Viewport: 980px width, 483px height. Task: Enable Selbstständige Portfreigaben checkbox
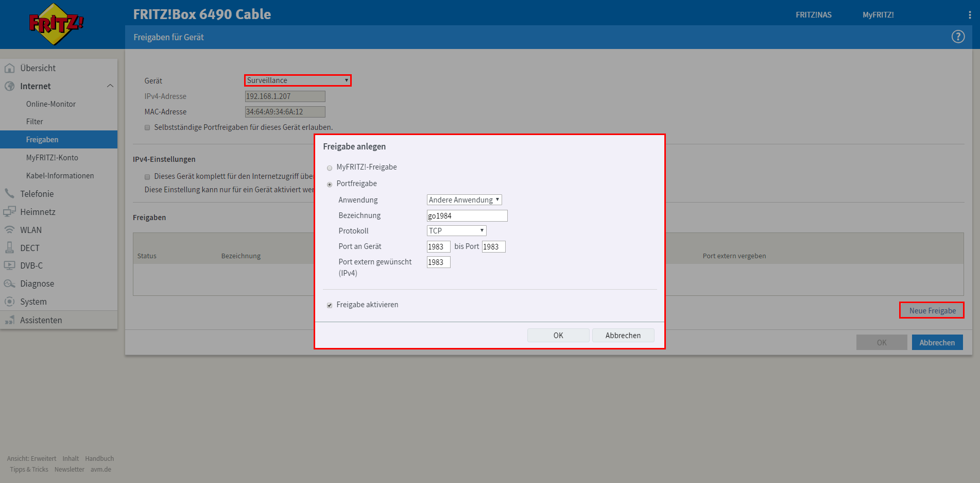coord(147,127)
